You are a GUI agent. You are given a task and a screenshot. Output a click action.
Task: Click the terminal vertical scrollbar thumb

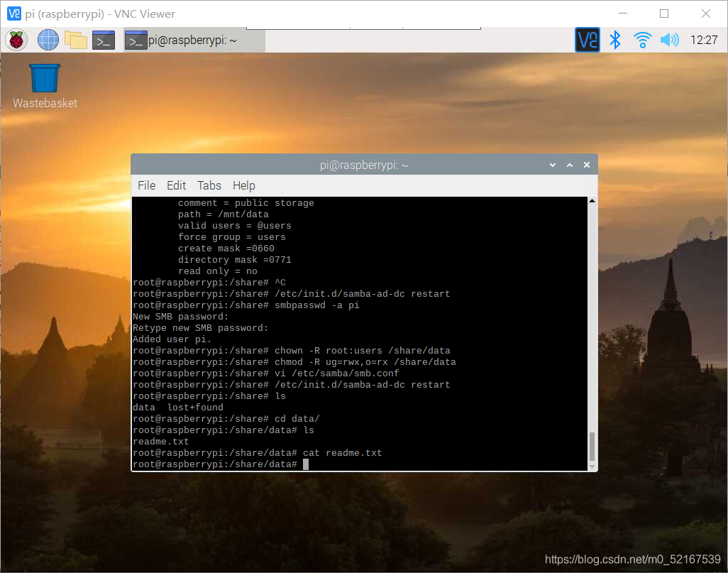[592, 446]
